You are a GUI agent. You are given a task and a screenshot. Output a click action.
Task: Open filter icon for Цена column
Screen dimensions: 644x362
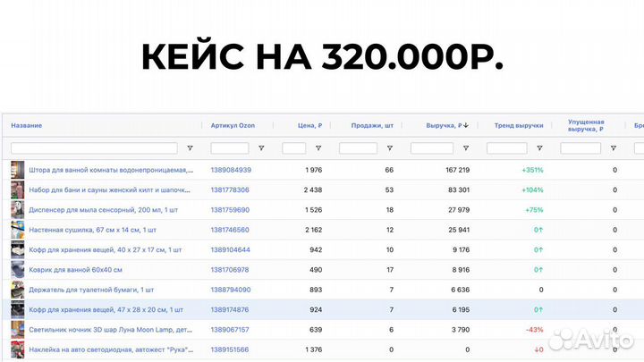[318, 148]
